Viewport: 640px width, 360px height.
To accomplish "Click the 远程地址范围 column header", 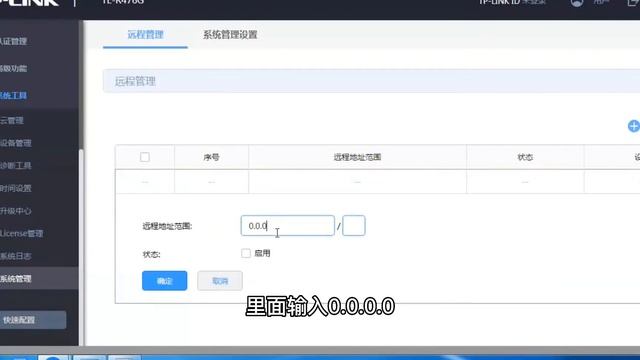I will tap(357, 157).
